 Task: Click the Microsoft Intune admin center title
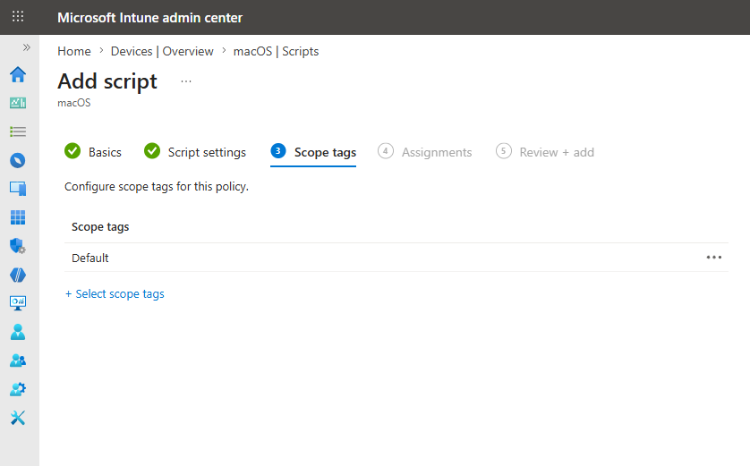click(150, 18)
